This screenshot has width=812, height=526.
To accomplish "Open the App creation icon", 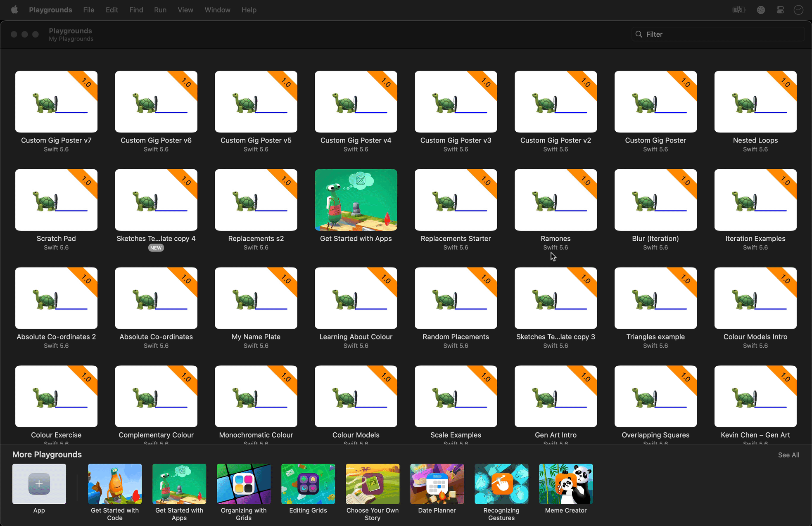I will click(39, 484).
